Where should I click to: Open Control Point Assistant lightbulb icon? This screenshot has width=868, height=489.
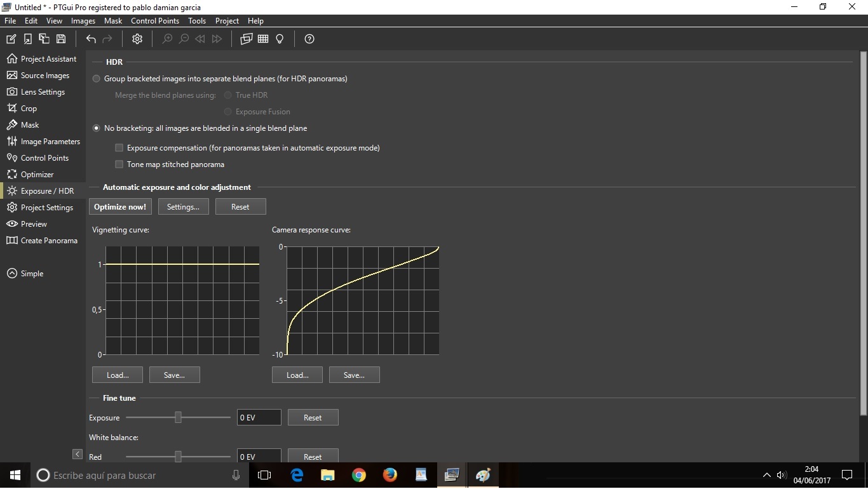point(280,39)
